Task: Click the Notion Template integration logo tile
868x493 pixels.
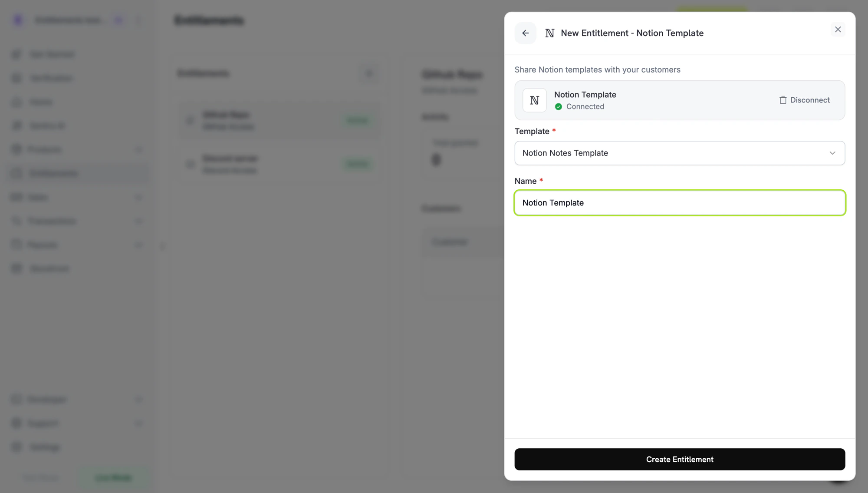Action: coord(534,100)
